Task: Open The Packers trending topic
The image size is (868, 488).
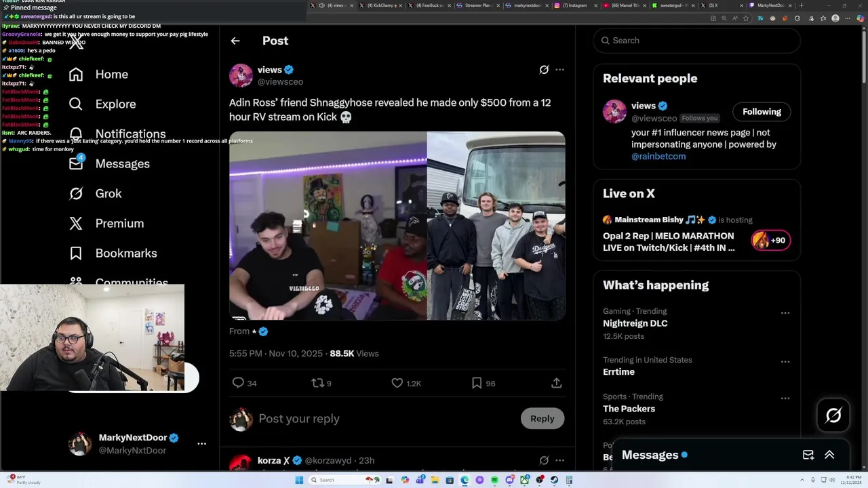Action: [629, 409]
